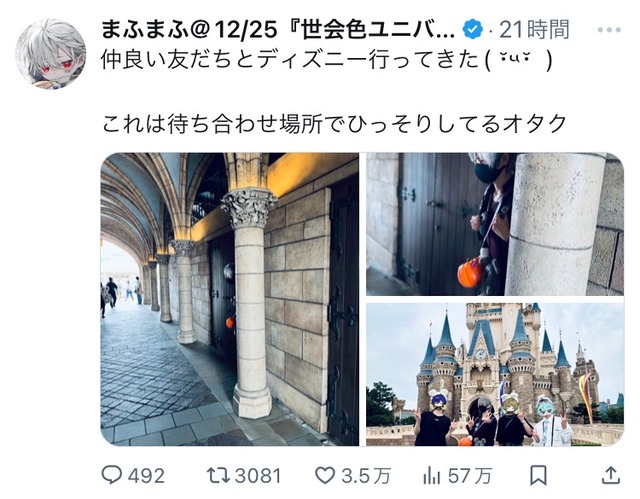Image resolution: width=640 pixels, height=499 pixels.
Task: Open the Cinderella Castle group photo
Action: pyautogui.click(x=495, y=374)
